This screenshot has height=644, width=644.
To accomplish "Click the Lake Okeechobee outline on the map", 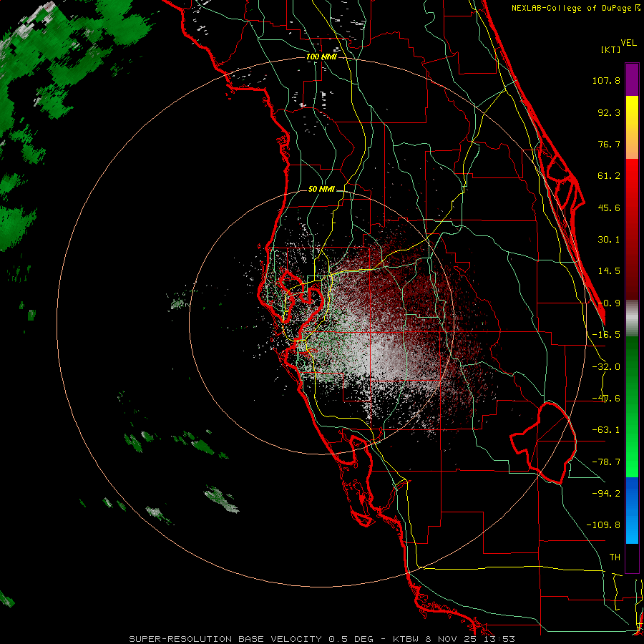I will (x=543, y=443).
